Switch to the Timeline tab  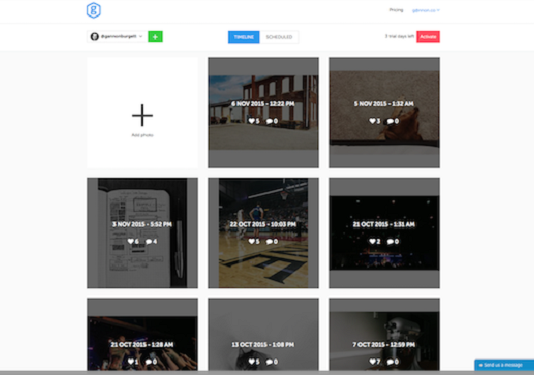click(244, 37)
